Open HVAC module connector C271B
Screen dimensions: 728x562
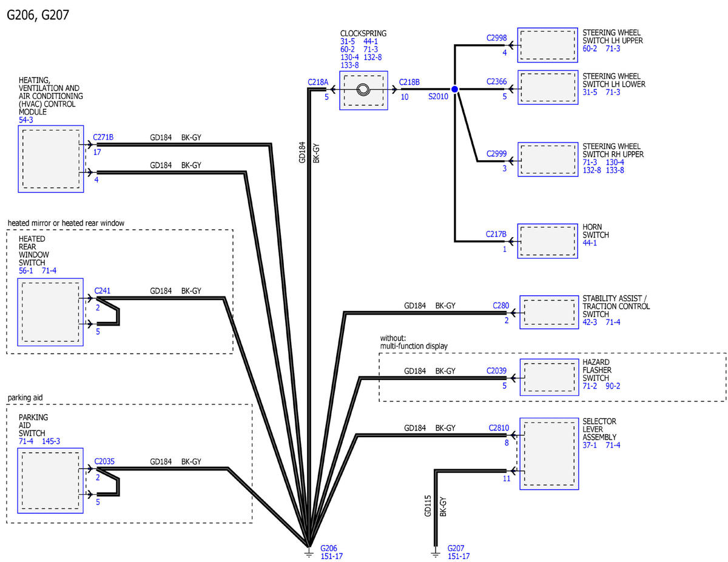tap(103, 138)
